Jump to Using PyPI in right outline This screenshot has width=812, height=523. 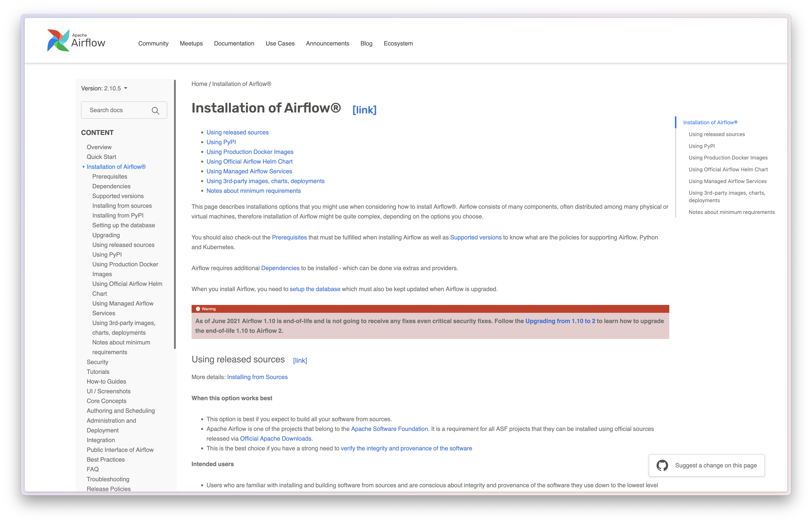click(x=702, y=146)
